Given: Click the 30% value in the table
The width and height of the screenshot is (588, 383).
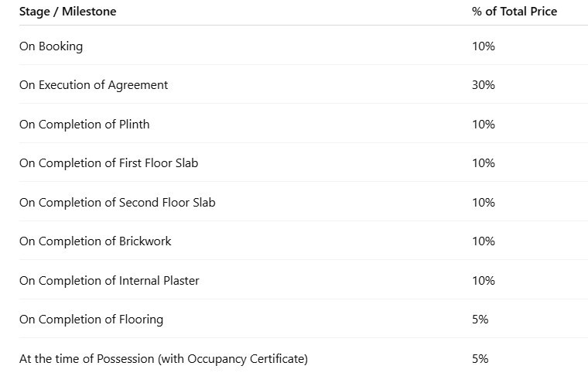Looking at the screenshot, I should coord(483,85).
